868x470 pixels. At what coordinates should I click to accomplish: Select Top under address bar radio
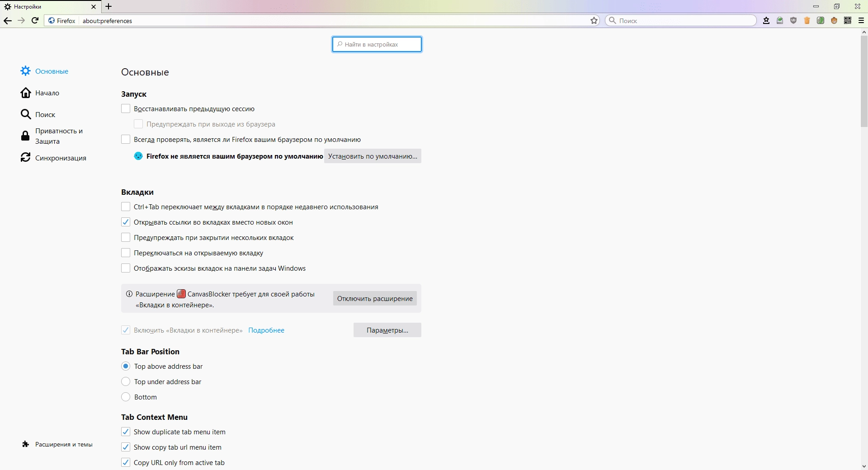[x=126, y=381]
